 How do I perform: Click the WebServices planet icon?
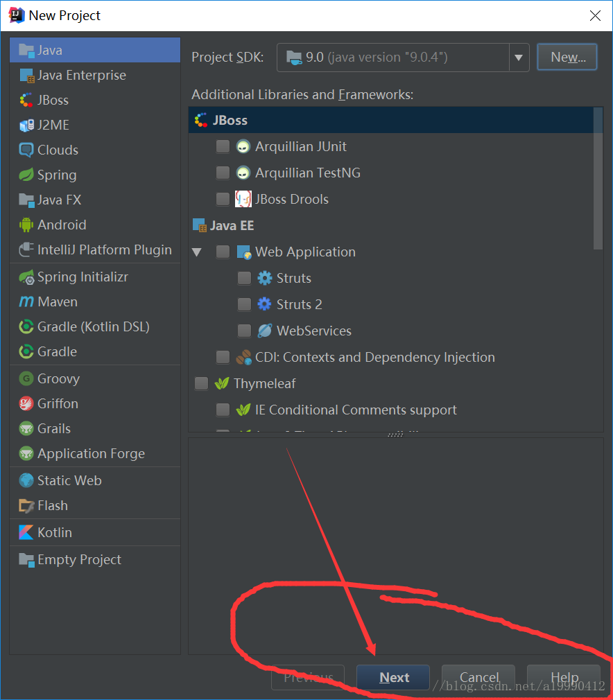[264, 331]
